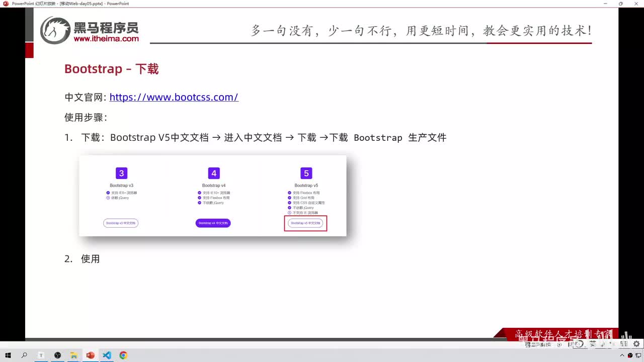Click the purple number 4 badge
Viewport: 644px width, 362px height.
(x=214, y=173)
